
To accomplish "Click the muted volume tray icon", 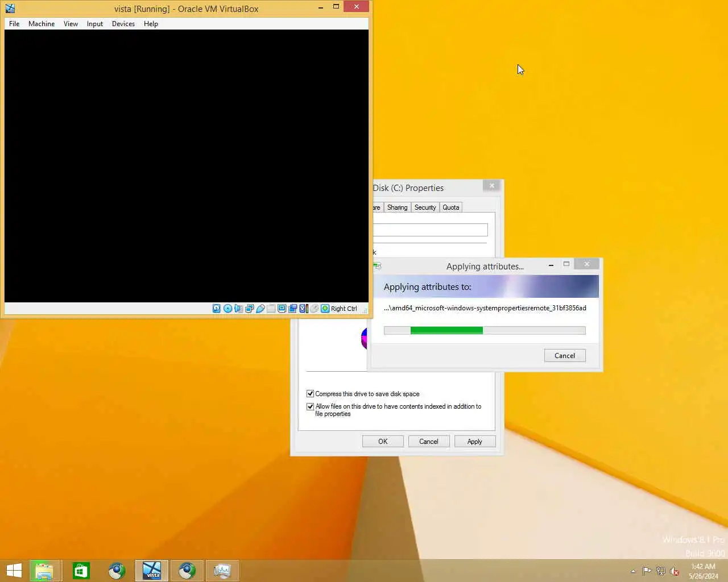I will tap(675, 571).
